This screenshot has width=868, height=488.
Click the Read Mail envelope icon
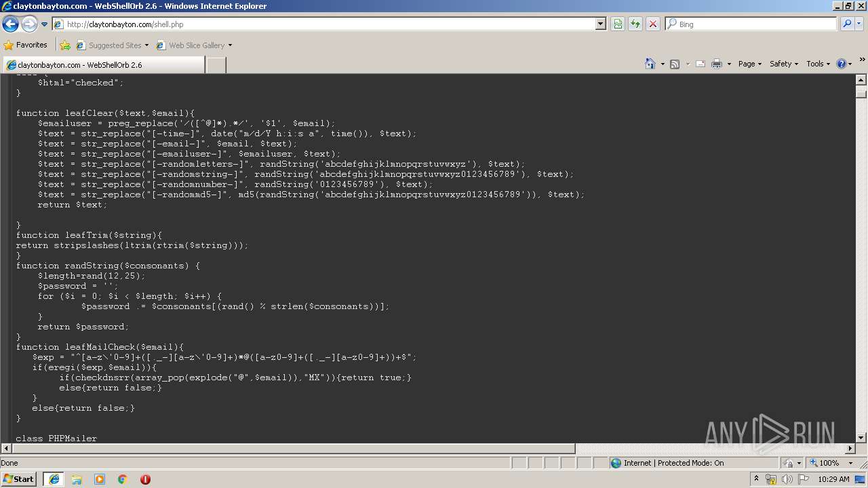(x=701, y=64)
